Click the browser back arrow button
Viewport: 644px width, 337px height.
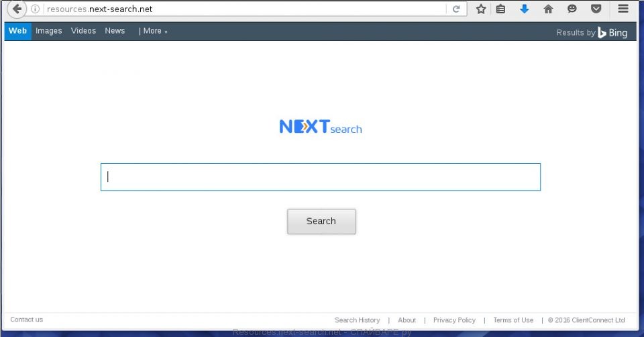(x=16, y=9)
